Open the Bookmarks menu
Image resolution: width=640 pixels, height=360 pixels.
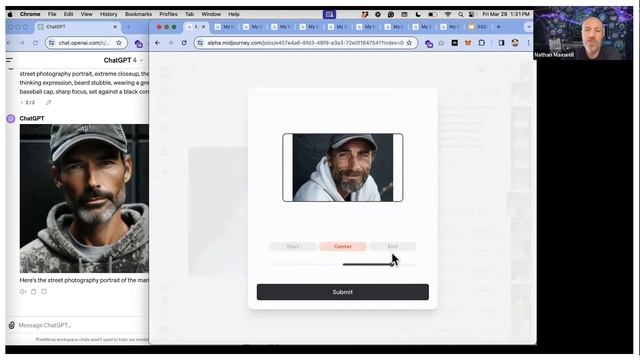point(138,14)
